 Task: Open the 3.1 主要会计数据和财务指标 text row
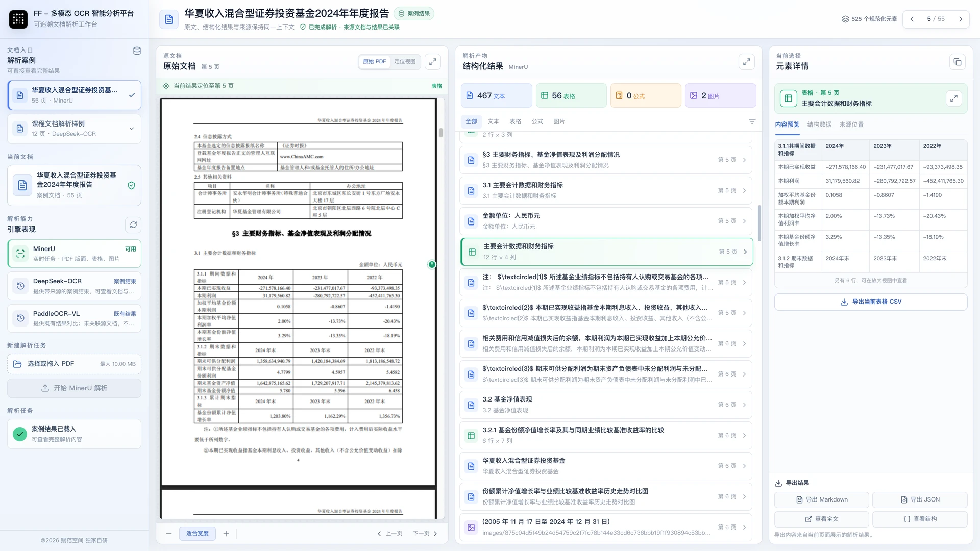coord(606,190)
